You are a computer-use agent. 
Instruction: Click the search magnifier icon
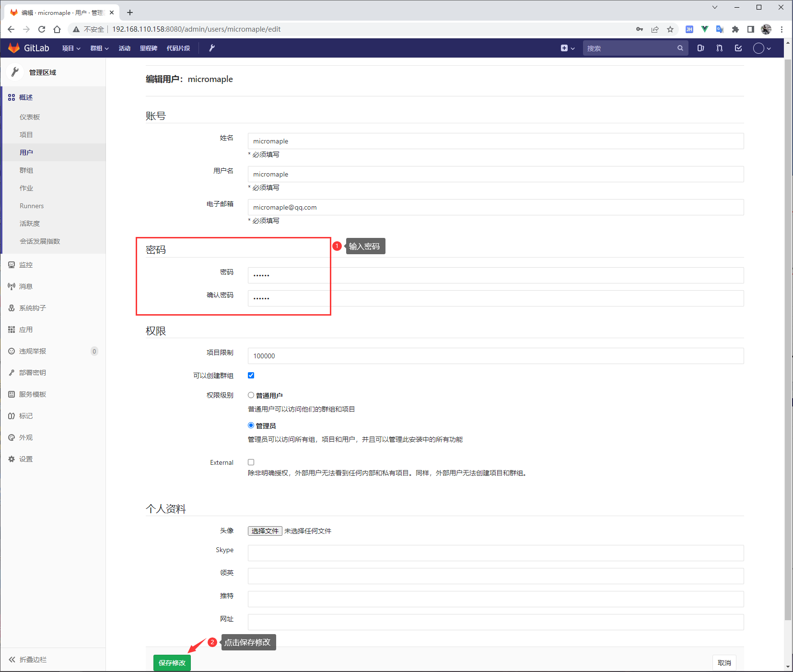point(680,48)
